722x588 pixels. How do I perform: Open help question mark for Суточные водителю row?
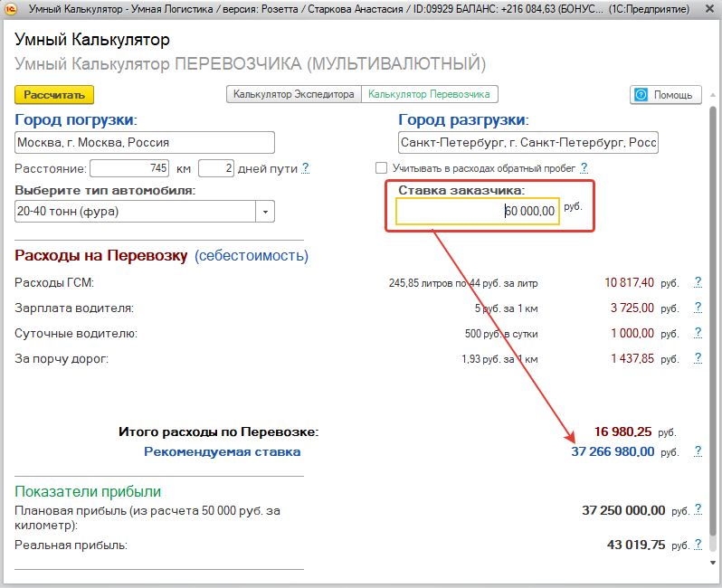(x=698, y=333)
